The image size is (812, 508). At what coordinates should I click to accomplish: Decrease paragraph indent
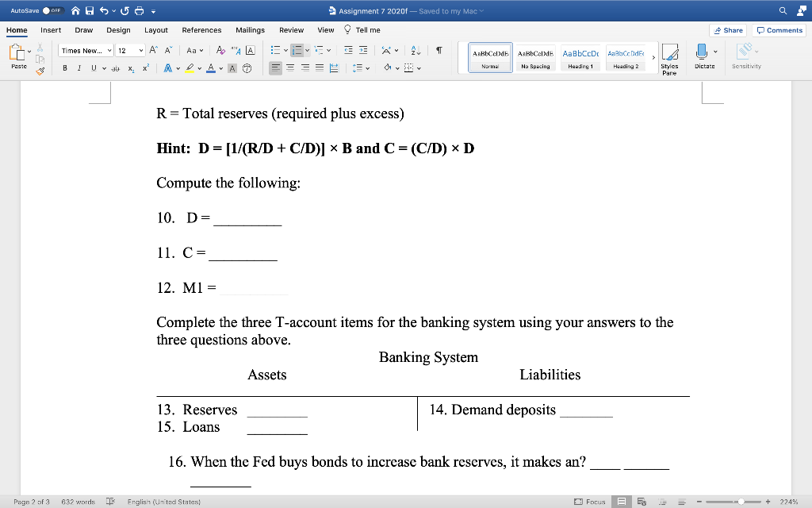coord(349,50)
